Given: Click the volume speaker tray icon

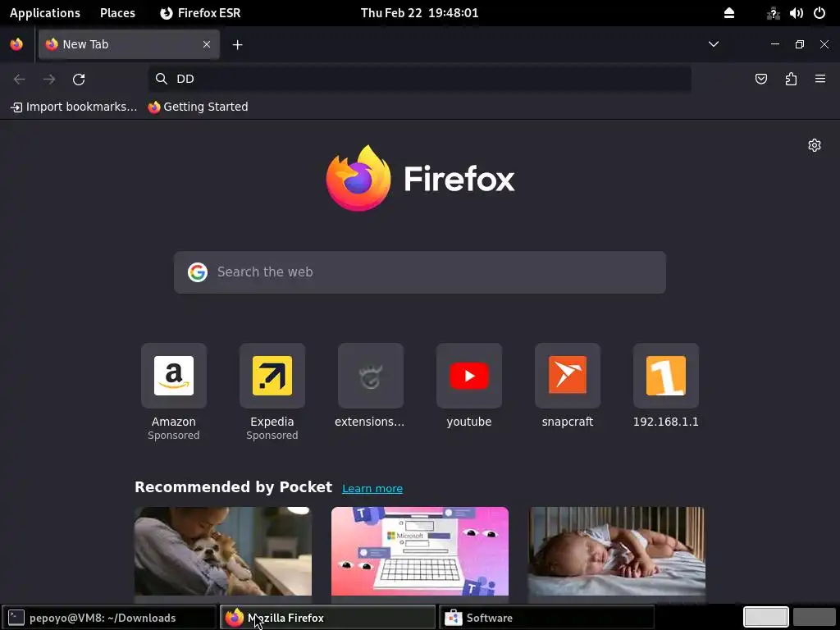Looking at the screenshot, I should point(796,13).
